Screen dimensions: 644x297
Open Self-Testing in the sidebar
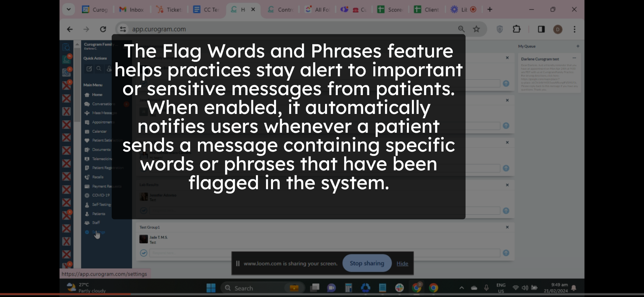point(98,205)
